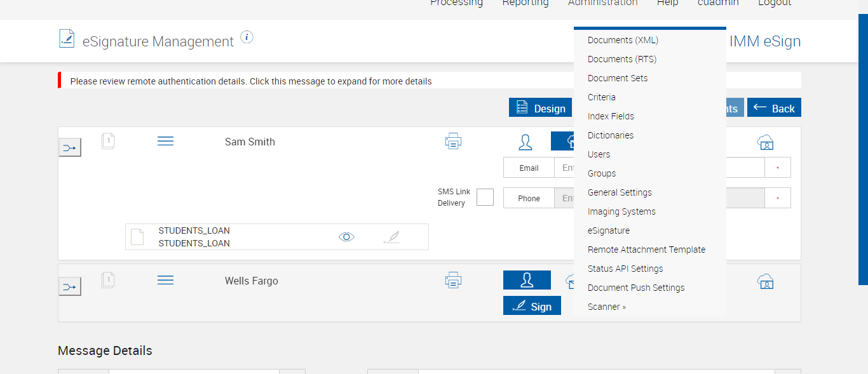
Task: Click the printer icon in Wells Fargo row
Action: click(x=453, y=280)
